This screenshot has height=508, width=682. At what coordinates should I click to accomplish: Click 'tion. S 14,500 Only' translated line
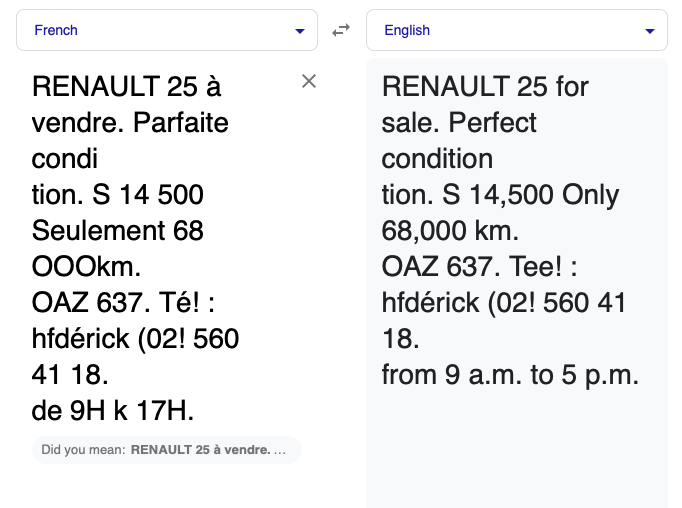click(500, 195)
